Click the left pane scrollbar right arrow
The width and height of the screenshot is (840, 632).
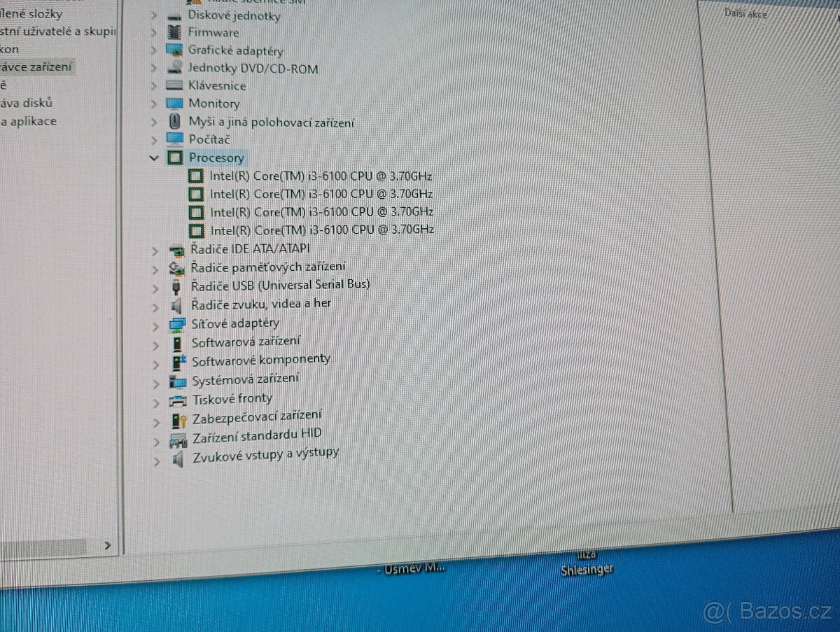[108, 545]
